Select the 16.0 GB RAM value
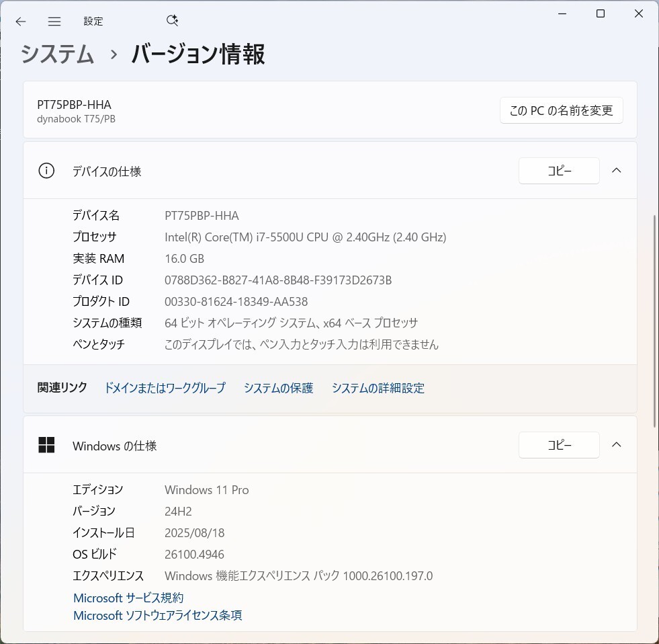Viewport: 659px width, 644px height. point(184,259)
